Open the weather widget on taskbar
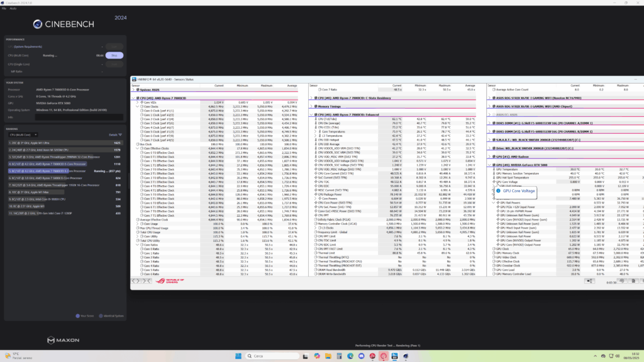644x362 pixels. pyautogui.click(x=19, y=356)
